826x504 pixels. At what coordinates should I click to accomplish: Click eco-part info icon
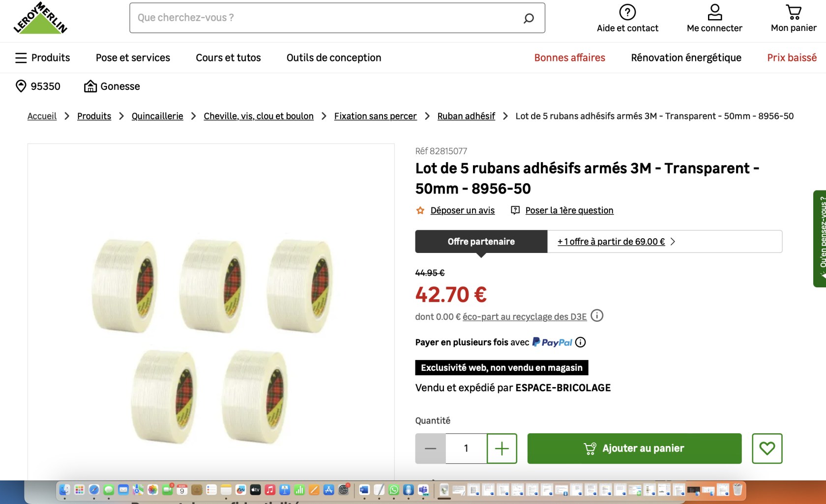pos(597,315)
